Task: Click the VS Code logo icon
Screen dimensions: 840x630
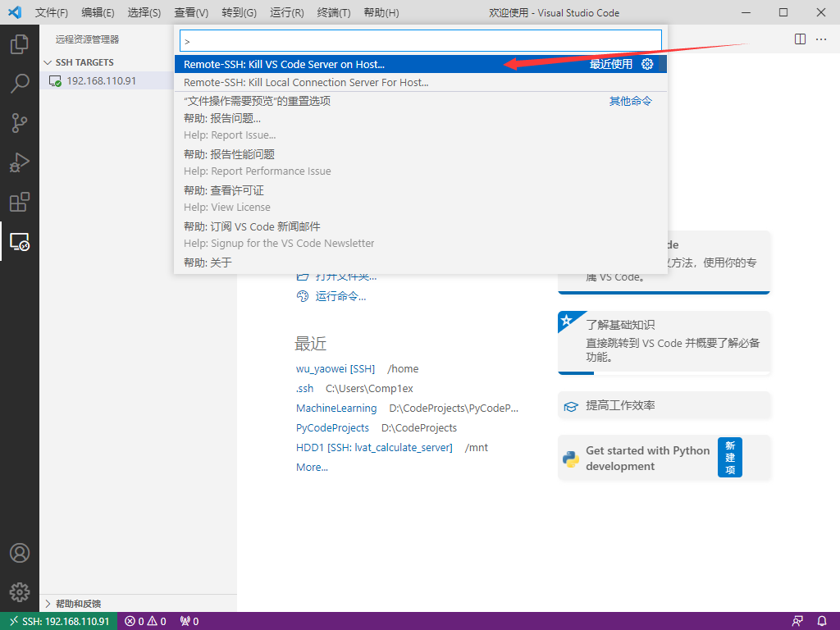Action: pyautogui.click(x=15, y=12)
